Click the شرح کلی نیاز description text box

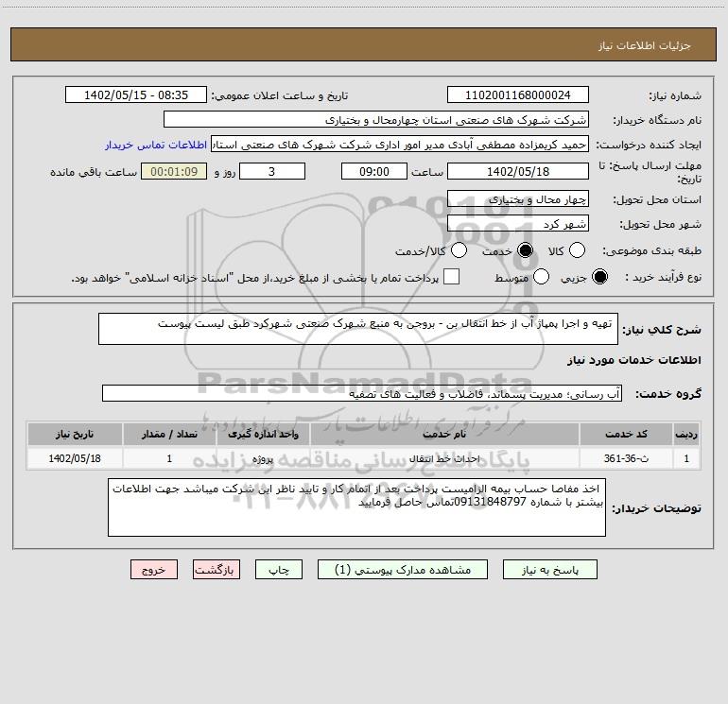point(358,329)
